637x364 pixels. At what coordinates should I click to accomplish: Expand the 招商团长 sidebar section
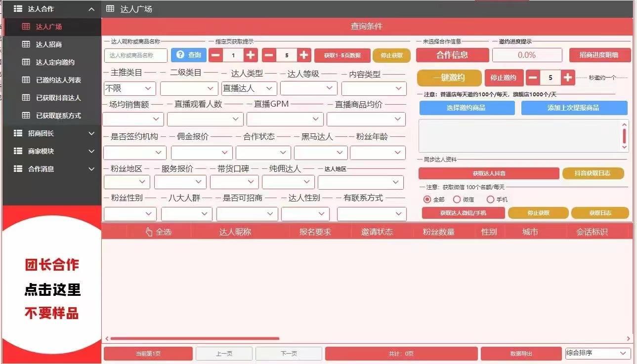52,133
